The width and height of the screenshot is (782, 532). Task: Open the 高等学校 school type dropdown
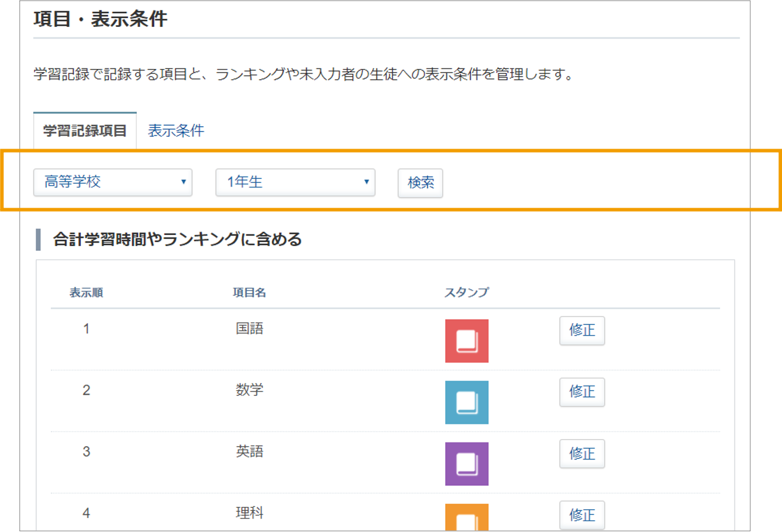pos(113,182)
